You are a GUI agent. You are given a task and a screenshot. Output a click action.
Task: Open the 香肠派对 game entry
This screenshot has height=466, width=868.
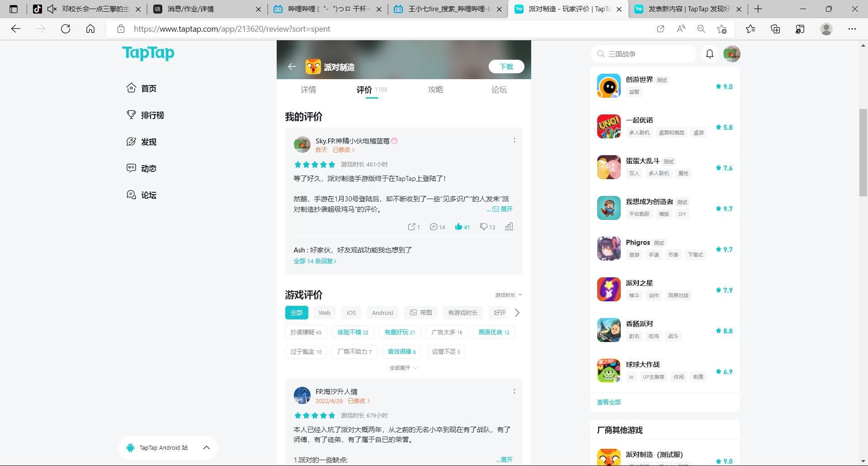(665, 330)
